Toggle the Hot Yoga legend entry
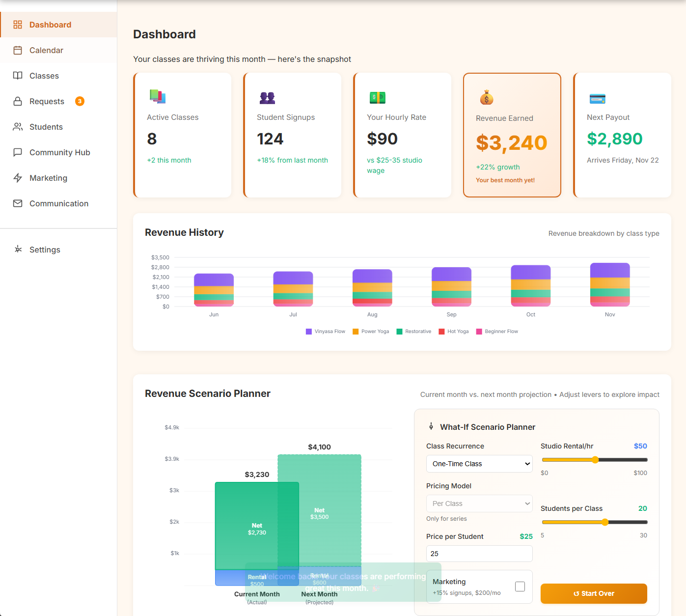 [x=453, y=331]
